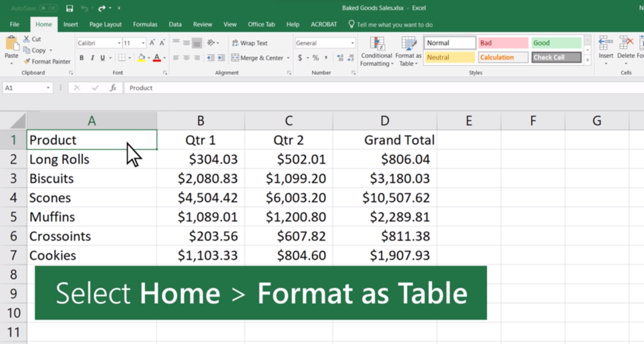The height and width of the screenshot is (344, 644).
Task: Toggle Wrap Text
Action: pyautogui.click(x=250, y=43)
